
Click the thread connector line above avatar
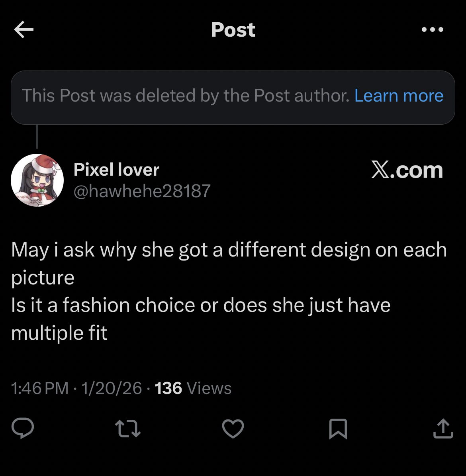(x=37, y=137)
